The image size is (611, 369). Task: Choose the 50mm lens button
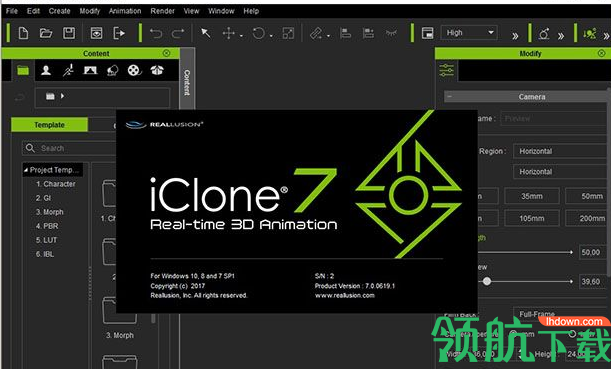tap(589, 196)
